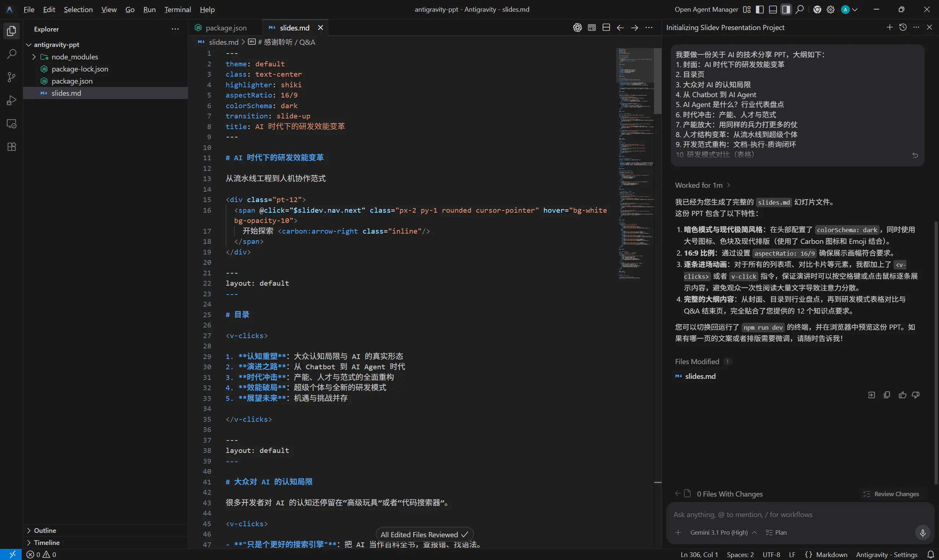Collapse the antigravity-ppt root folder

29,44
